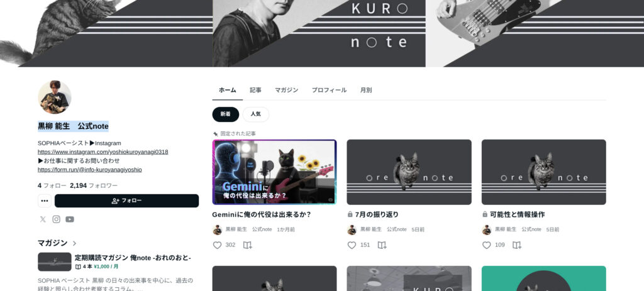644x291 pixels.
Task: Open the Instagram profile URL link
Action: coord(103,152)
